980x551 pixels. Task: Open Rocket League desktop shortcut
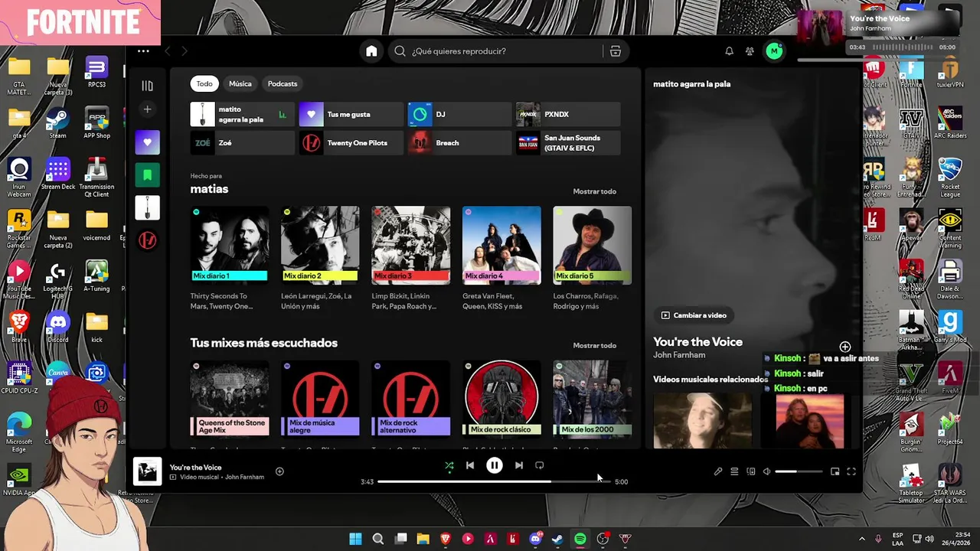point(950,175)
